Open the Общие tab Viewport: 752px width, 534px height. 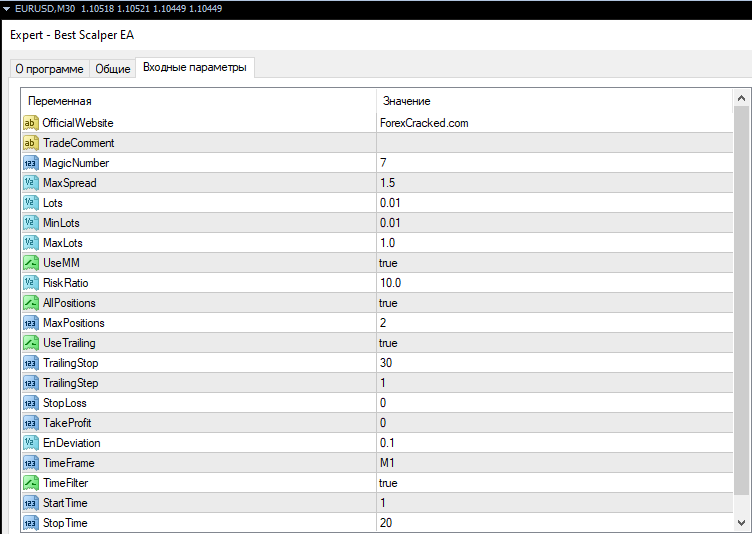coord(112,69)
